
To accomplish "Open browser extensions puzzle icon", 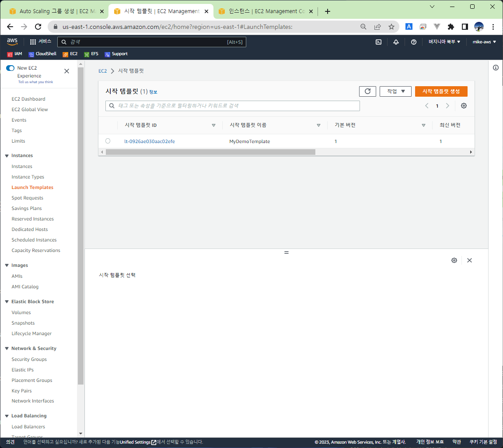I will point(451,27).
